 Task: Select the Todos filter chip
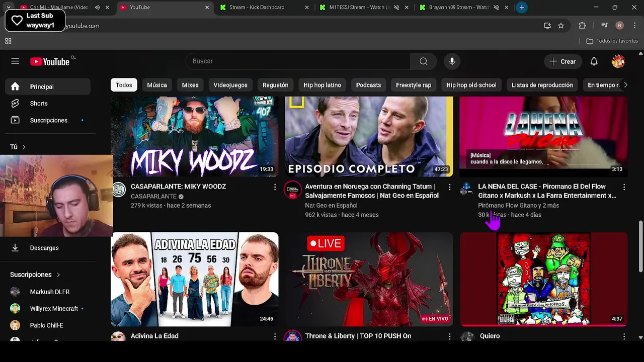pyautogui.click(x=124, y=85)
